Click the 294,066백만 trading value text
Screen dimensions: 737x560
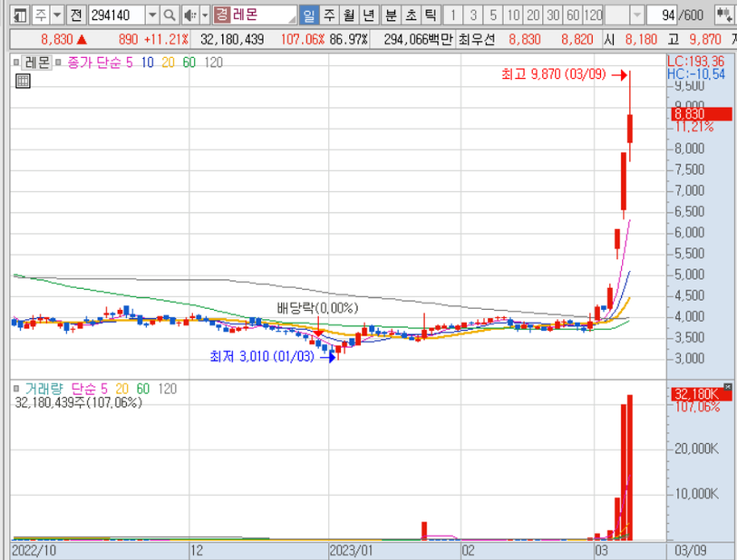tap(418, 40)
